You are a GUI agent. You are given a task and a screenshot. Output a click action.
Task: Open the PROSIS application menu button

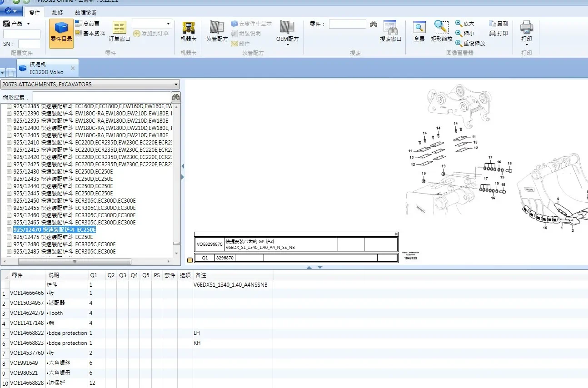(11, 10)
